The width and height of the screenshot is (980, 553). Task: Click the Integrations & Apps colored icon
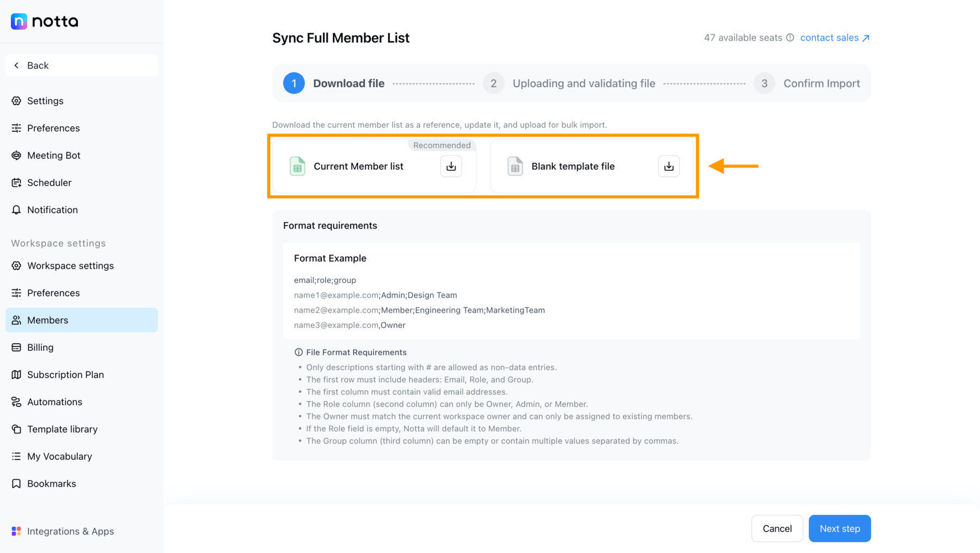pos(16,531)
